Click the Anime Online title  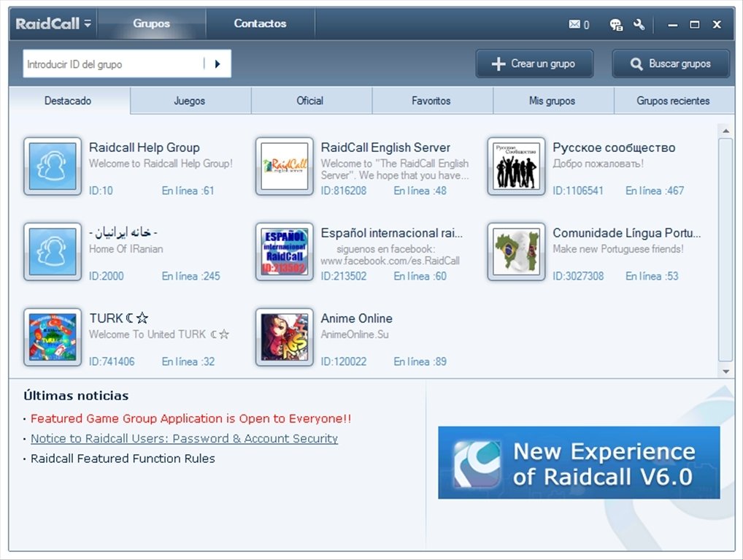tap(357, 318)
